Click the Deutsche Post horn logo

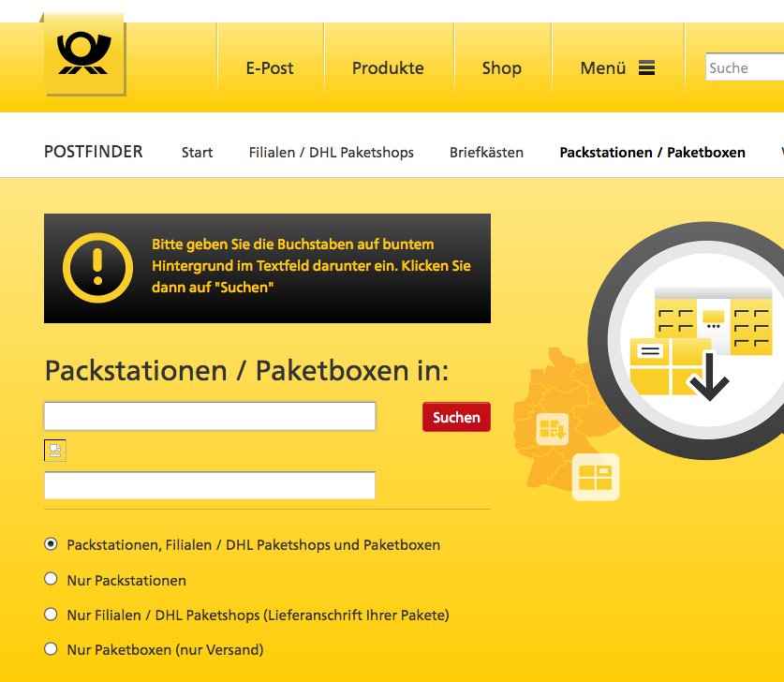84,54
